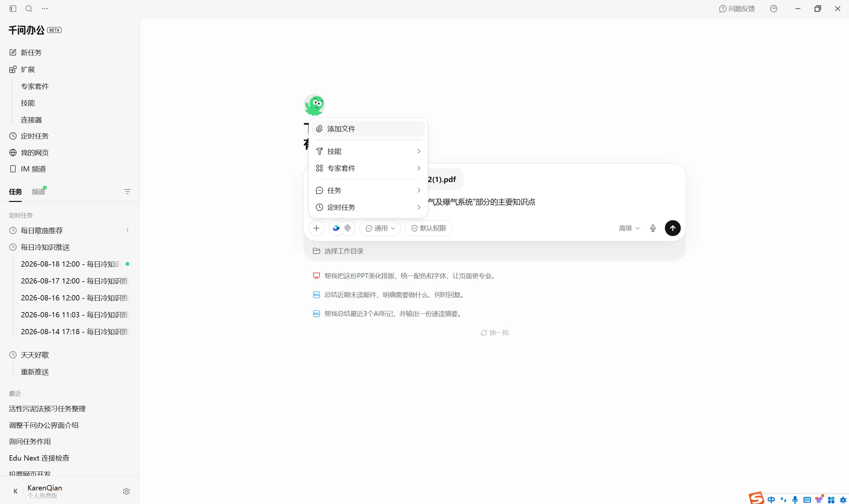Image resolution: width=849 pixels, height=504 pixels.
Task: Open the gauge icon beside 问题反馈
Action: click(x=774, y=9)
